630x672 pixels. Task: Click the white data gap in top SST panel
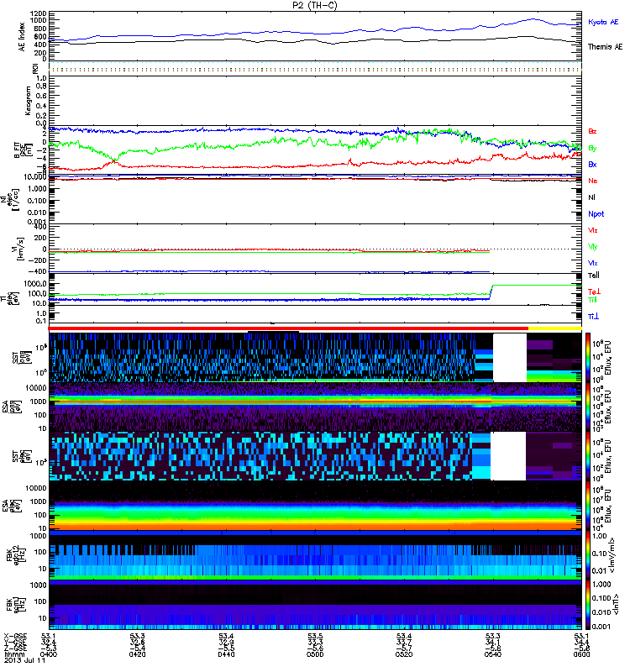point(509,357)
